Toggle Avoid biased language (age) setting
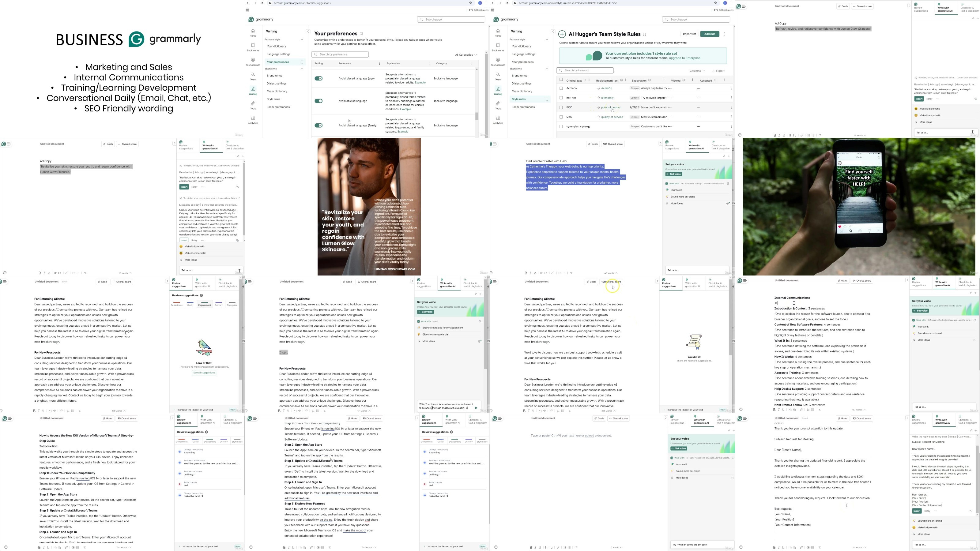Image resolution: width=980 pixels, height=551 pixels. 318,78
